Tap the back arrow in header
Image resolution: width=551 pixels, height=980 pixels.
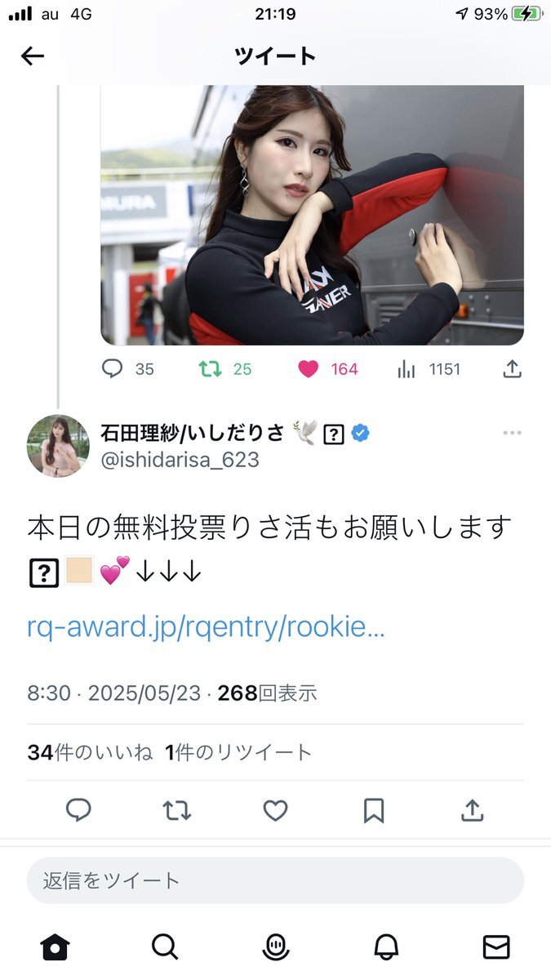coord(32,56)
